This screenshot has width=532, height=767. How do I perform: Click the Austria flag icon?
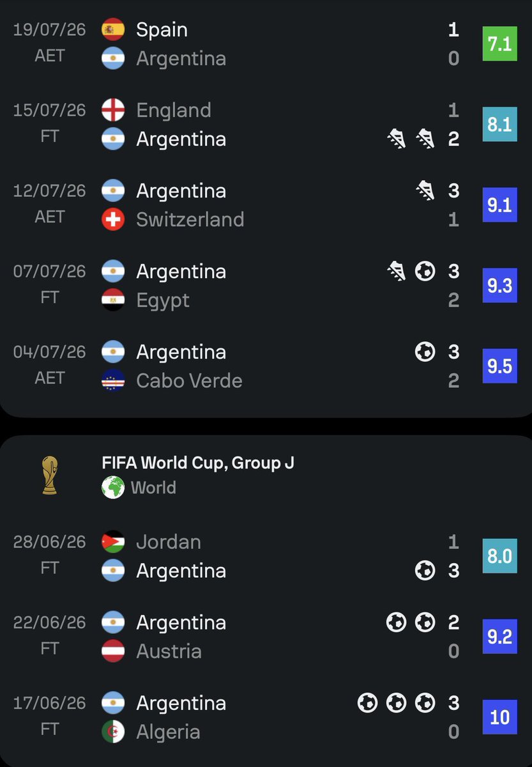113,651
